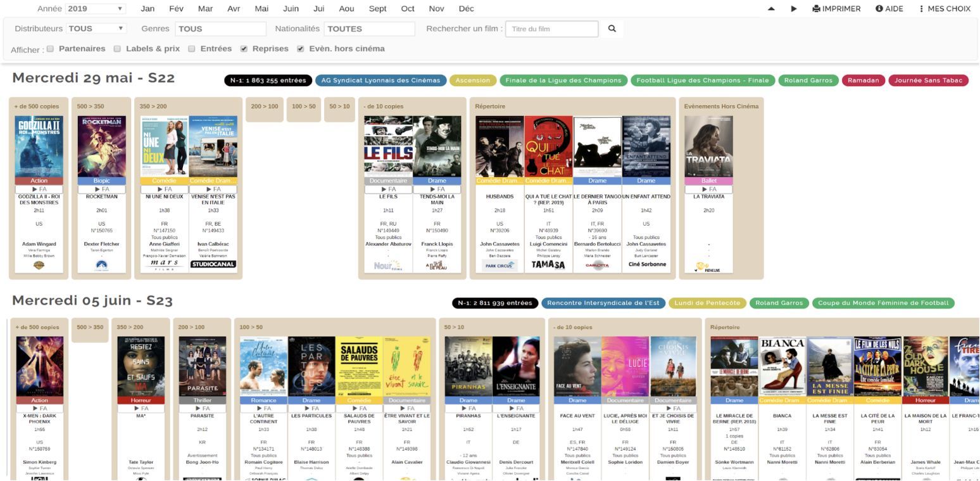
Task: Play Venise n'est pas en Italie FA
Action: (213, 189)
